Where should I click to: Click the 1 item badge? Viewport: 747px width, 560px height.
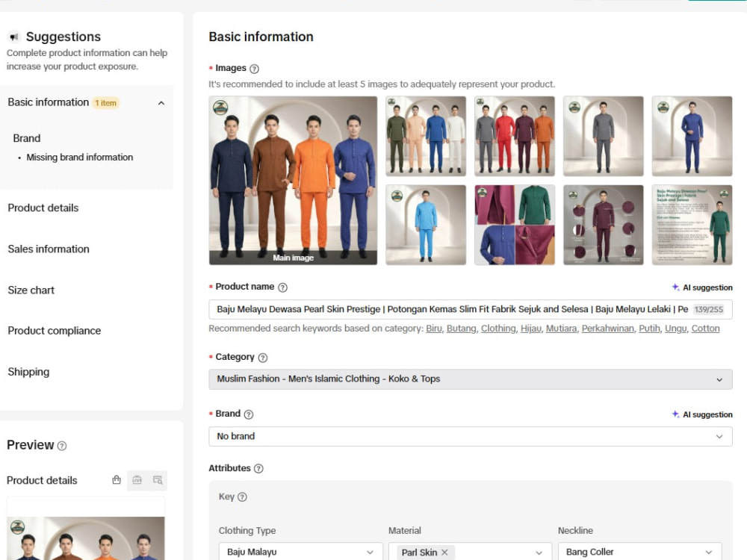(106, 103)
